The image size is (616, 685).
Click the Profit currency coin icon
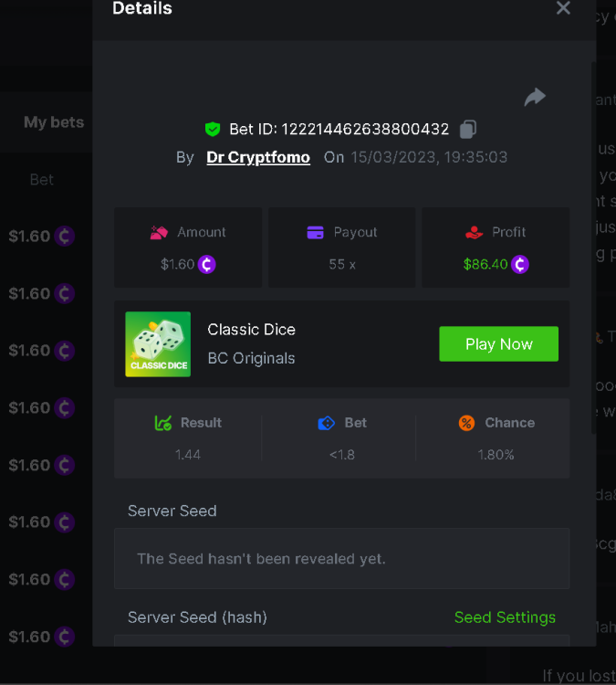click(519, 265)
